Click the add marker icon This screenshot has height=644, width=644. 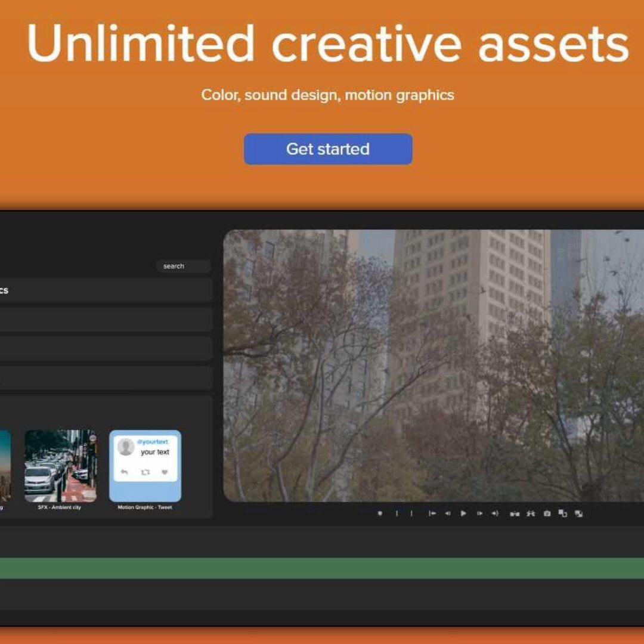click(x=380, y=513)
